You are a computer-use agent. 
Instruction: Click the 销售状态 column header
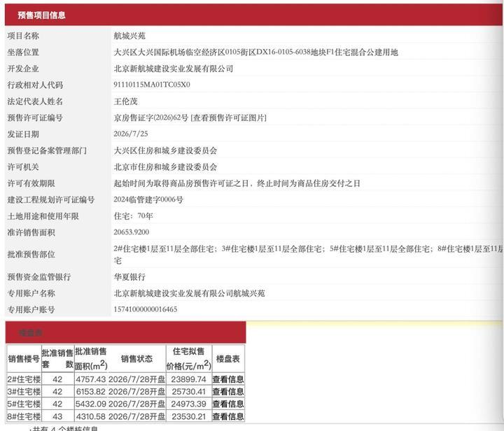pos(136,359)
